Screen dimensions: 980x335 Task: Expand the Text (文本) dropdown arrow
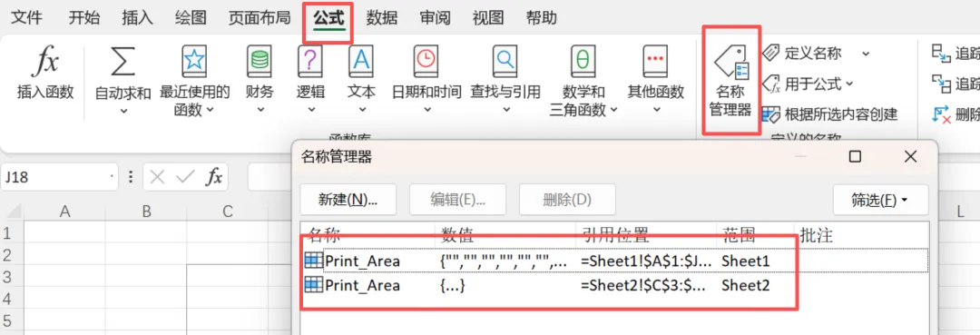[361, 110]
